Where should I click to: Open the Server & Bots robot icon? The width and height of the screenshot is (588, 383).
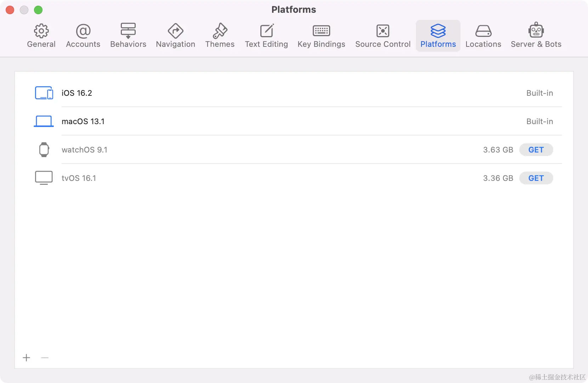point(536,30)
